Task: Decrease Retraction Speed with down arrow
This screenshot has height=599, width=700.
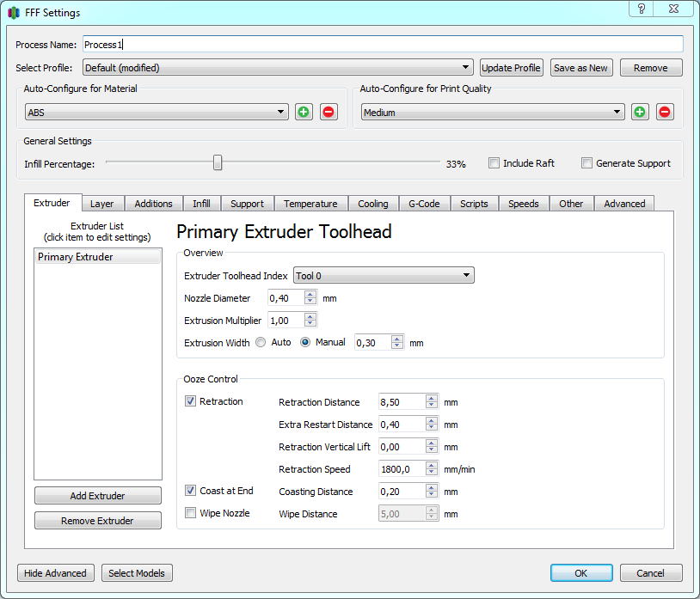Action: 431,473
